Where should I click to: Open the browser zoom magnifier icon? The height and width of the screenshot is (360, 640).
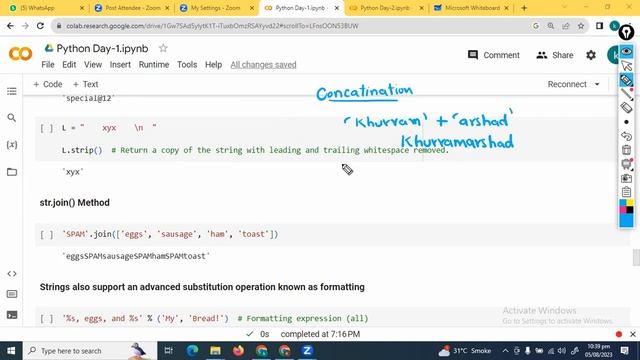[551, 26]
